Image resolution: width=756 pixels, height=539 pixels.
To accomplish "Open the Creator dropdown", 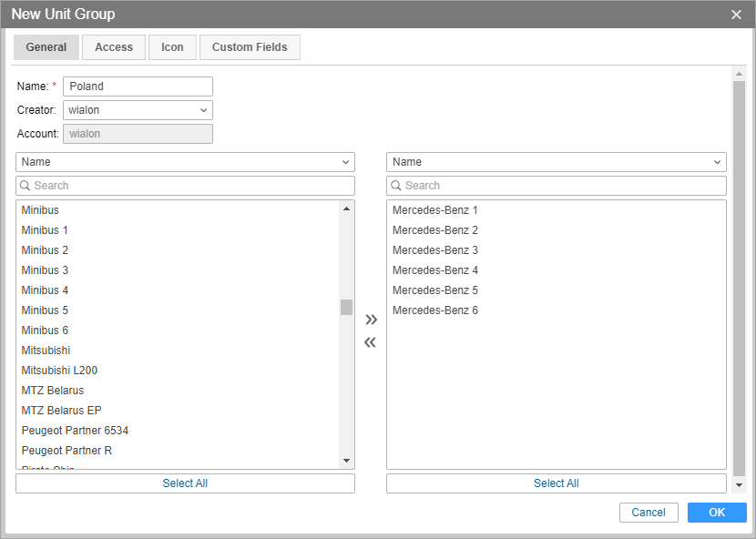I will [x=138, y=110].
